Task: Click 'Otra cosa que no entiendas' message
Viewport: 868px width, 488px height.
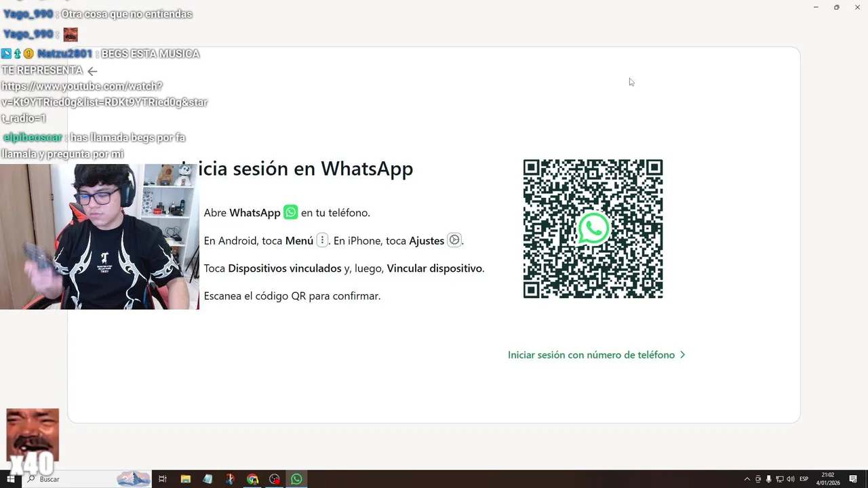Action: pos(127,14)
